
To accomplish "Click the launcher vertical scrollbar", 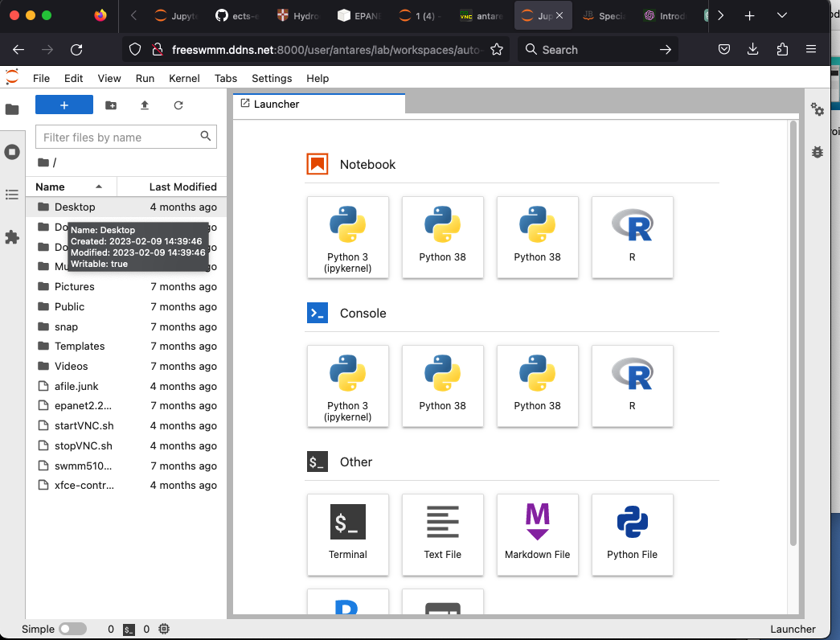I will point(793,334).
